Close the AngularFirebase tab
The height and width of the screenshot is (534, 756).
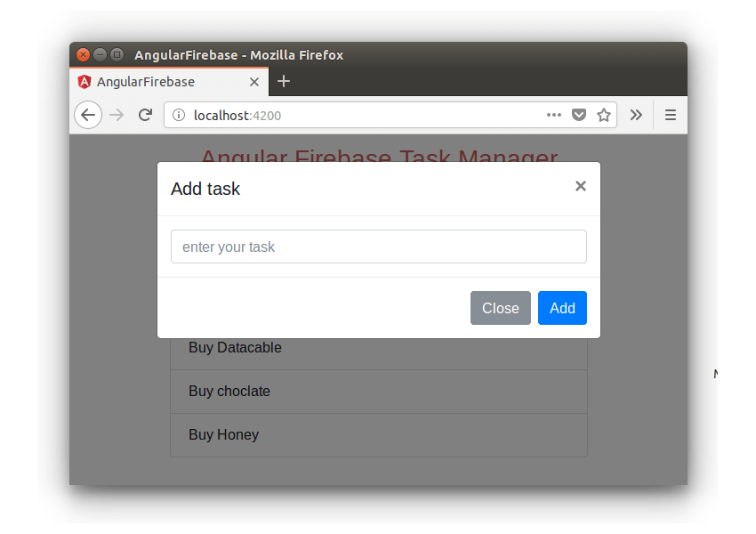[x=254, y=82]
